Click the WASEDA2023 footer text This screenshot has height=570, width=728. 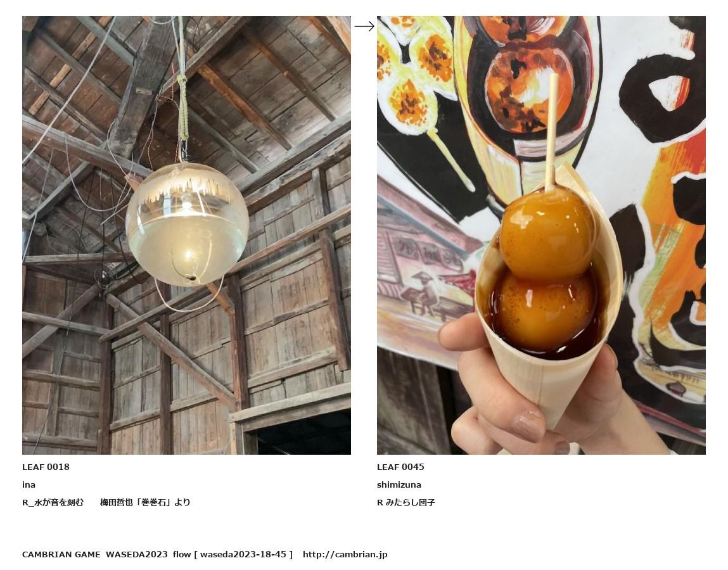136,554
